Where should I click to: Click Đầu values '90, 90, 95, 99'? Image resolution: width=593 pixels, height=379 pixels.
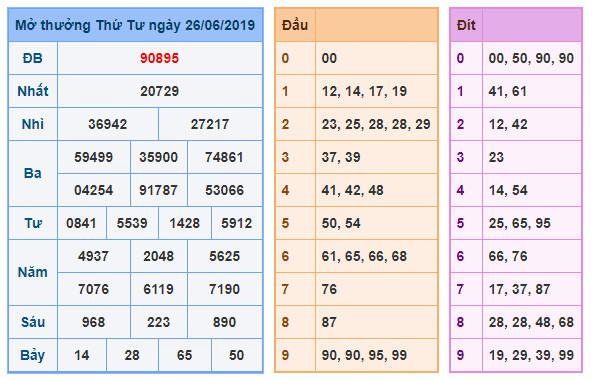click(364, 355)
